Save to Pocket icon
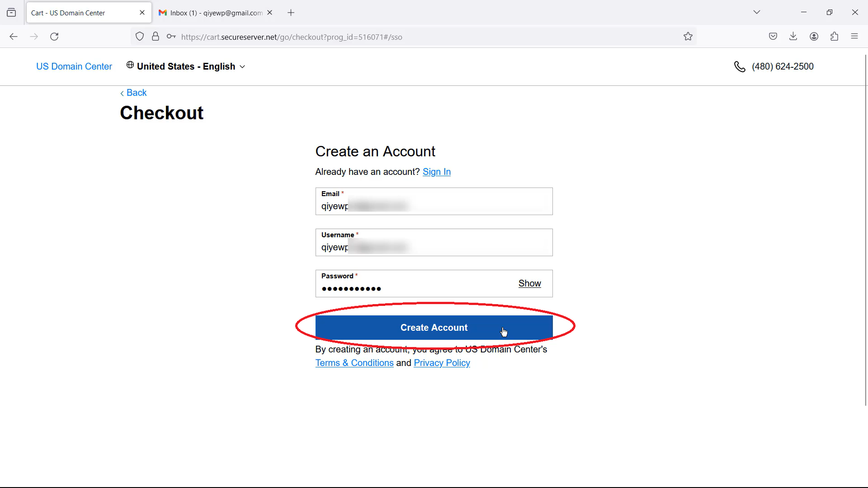The width and height of the screenshot is (868, 488). 773,37
